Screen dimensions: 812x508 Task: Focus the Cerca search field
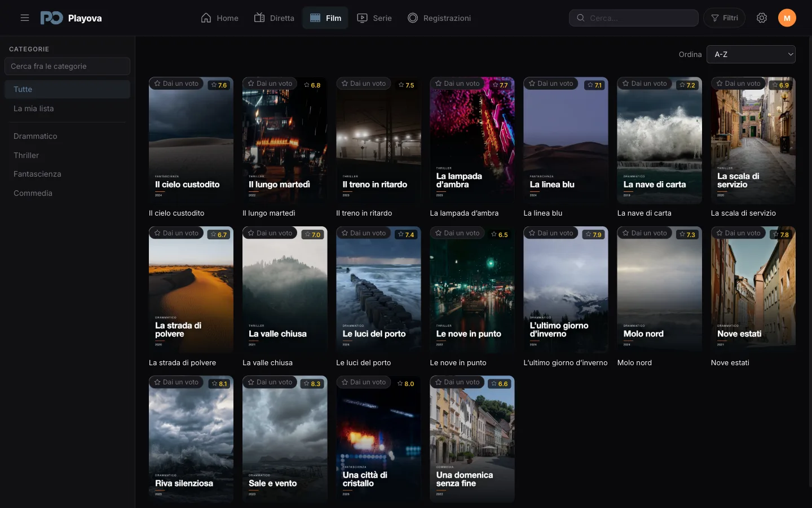(634, 18)
